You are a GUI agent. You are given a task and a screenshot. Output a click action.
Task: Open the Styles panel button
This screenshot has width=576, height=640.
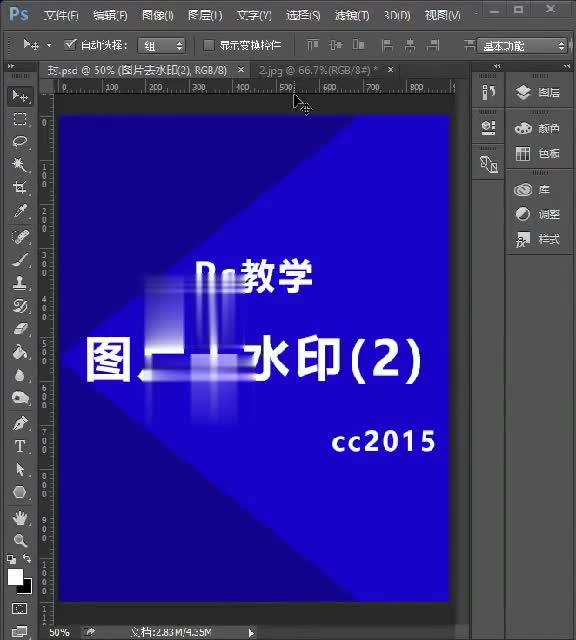pyautogui.click(x=538, y=240)
